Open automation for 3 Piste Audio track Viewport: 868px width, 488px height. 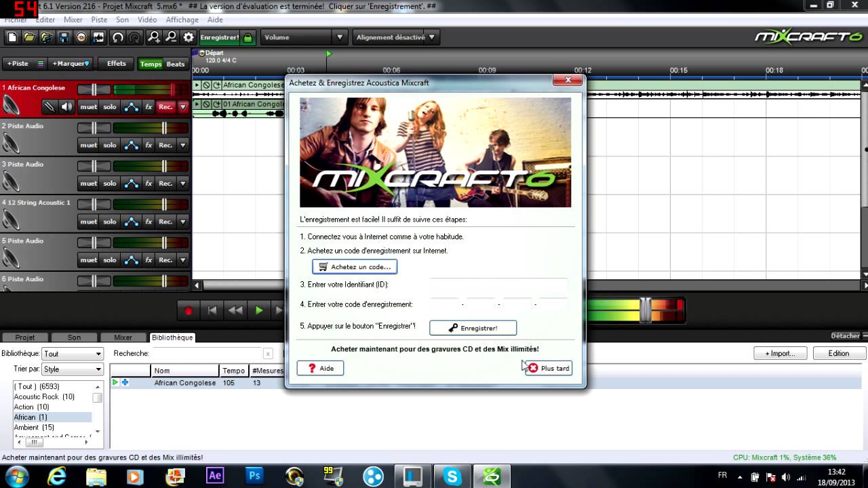(132, 183)
